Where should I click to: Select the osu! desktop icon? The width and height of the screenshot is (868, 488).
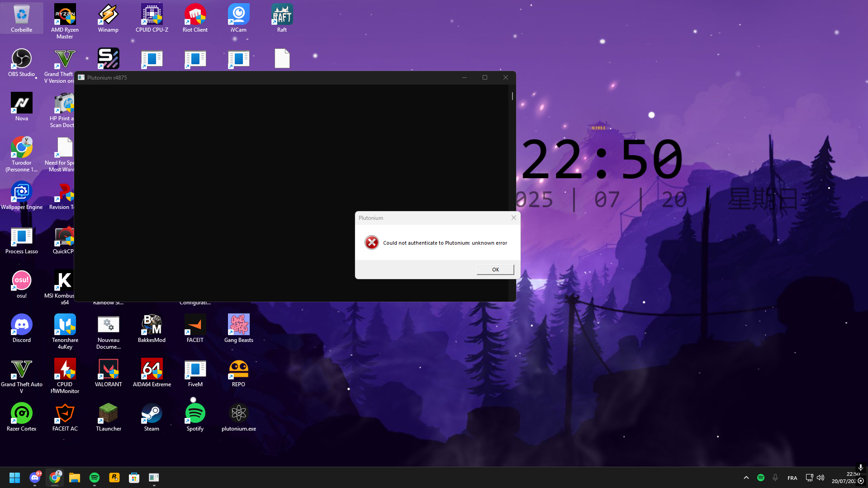(21, 284)
